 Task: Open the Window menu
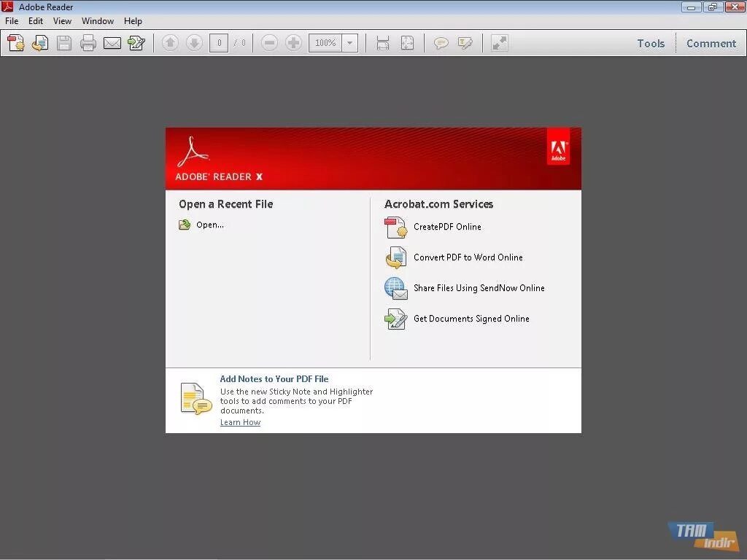click(98, 21)
